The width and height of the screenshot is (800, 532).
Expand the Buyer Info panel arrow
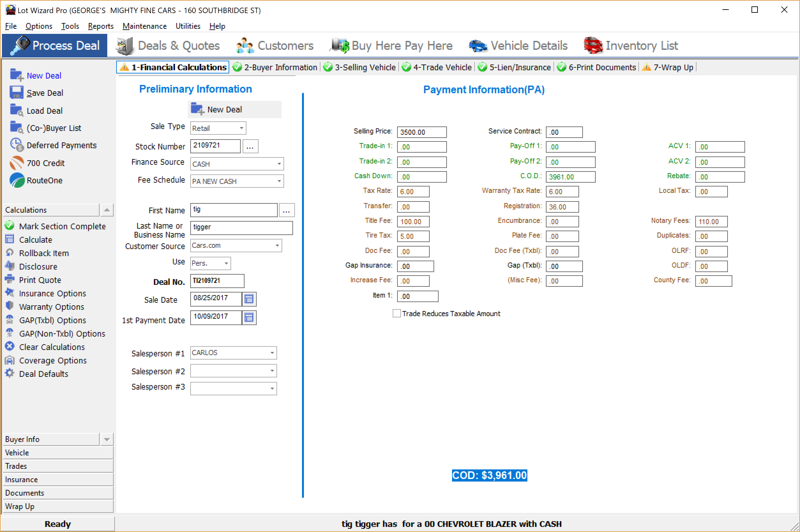click(x=107, y=439)
